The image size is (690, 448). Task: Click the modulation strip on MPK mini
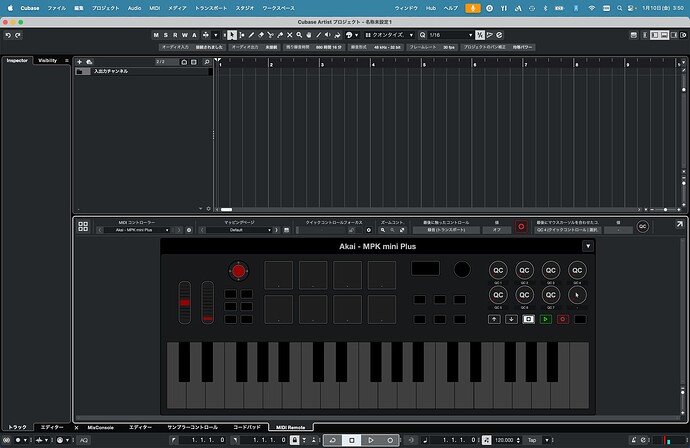(208, 302)
